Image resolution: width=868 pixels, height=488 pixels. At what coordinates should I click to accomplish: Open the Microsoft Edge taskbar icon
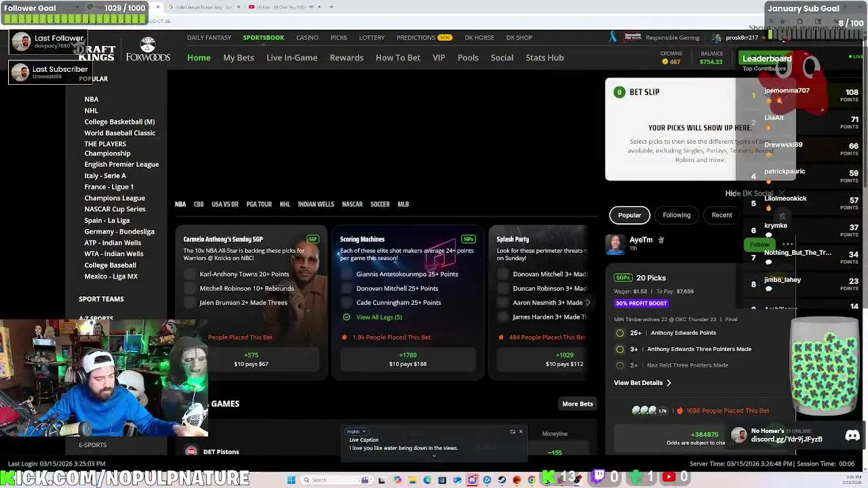click(427, 480)
